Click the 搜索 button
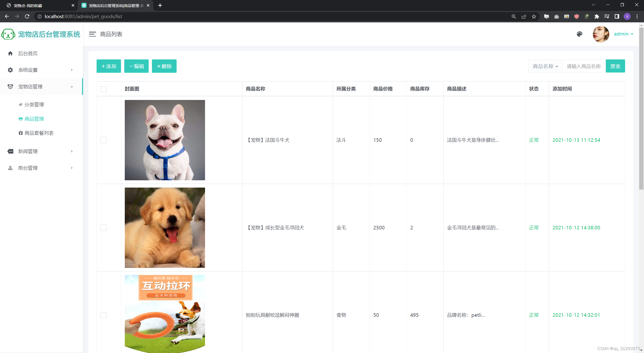This screenshot has height=353, width=644. [x=615, y=66]
